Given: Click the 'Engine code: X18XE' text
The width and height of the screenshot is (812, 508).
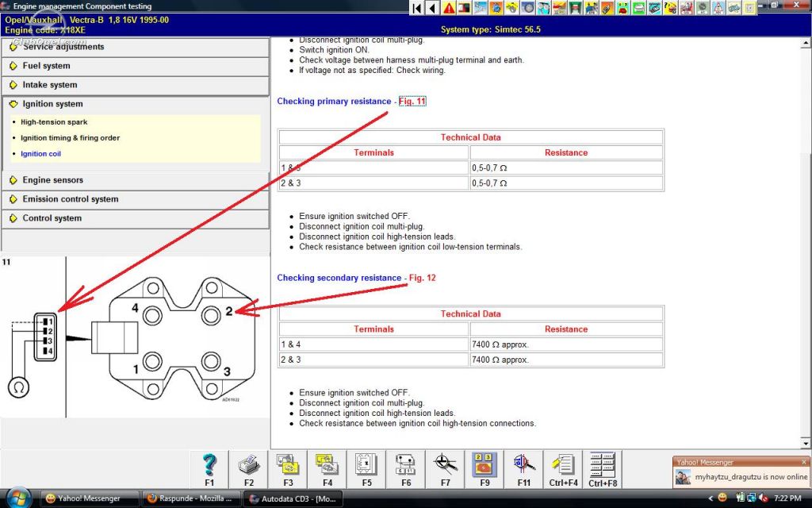Looking at the screenshot, I should 45,30.
